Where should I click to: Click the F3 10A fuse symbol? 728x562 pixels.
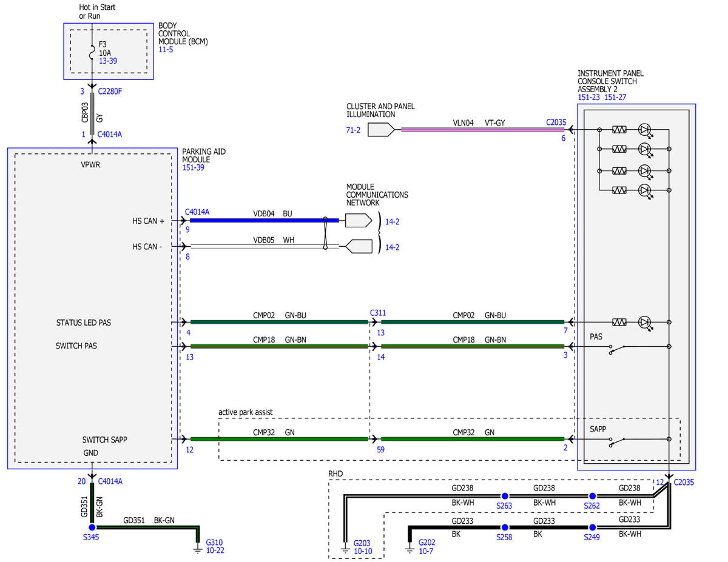click(x=92, y=53)
